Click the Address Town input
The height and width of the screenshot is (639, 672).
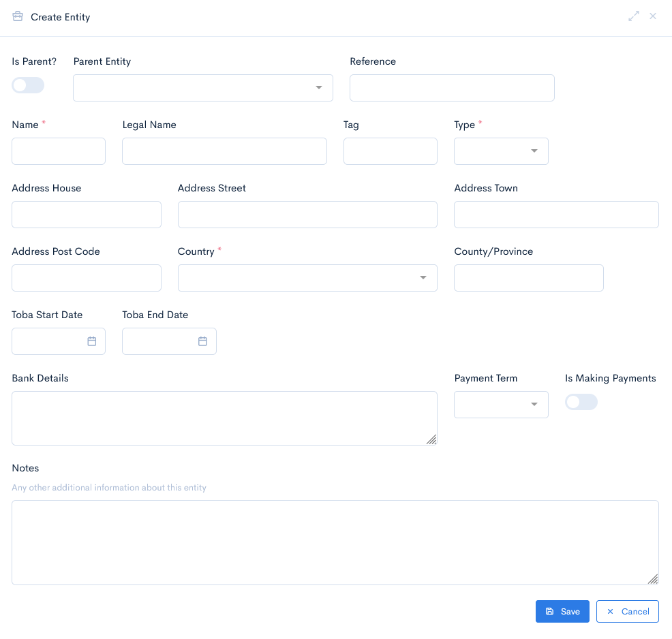point(556,214)
